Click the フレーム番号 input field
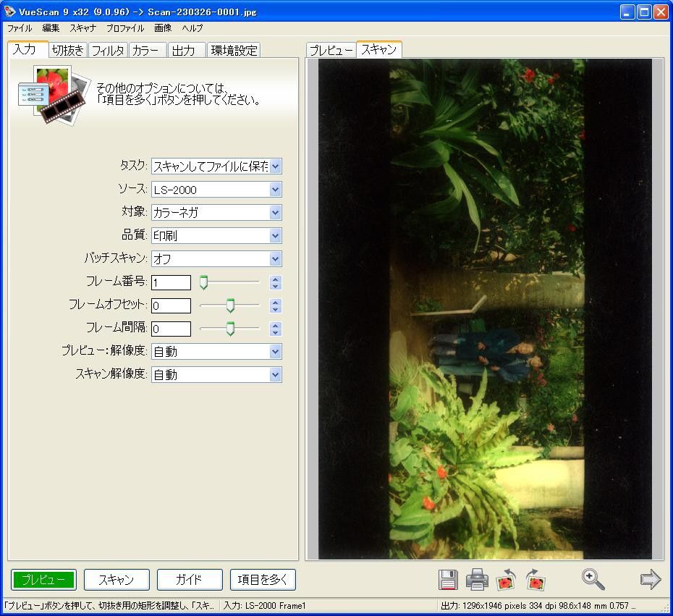 pyautogui.click(x=171, y=282)
